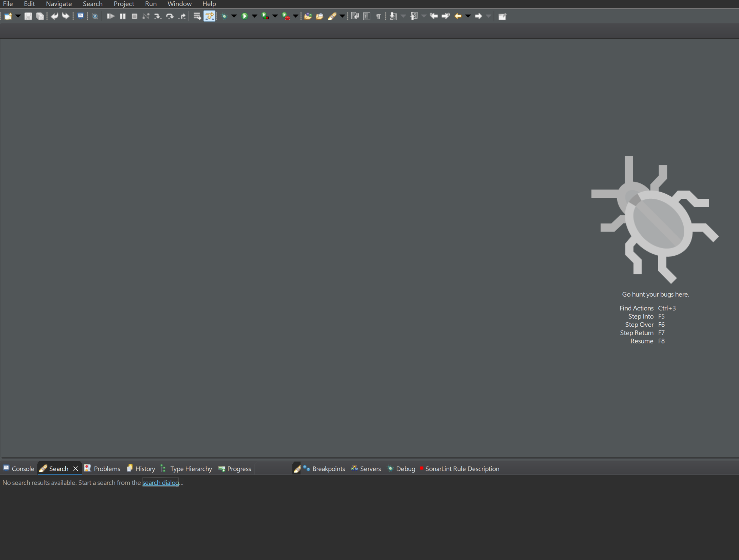The width and height of the screenshot is (739, 560).
Task: Open the Run menu
Action: [x=151, y=4]
